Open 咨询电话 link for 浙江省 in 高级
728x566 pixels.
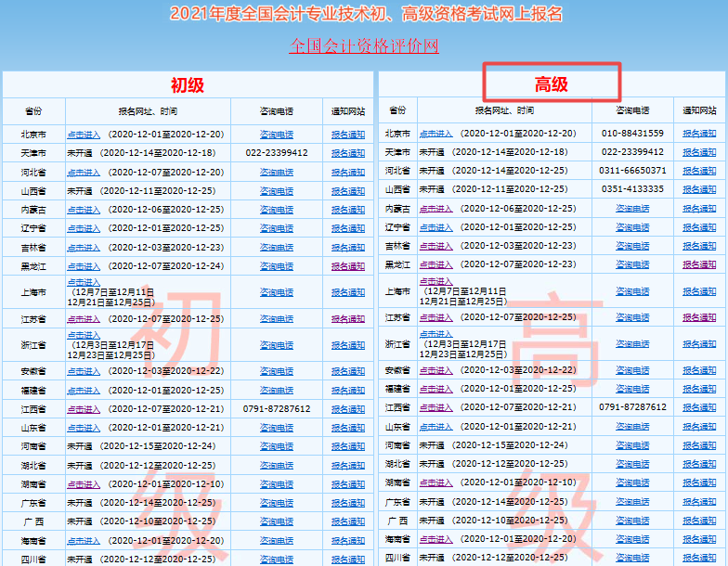tap(632, 344)
